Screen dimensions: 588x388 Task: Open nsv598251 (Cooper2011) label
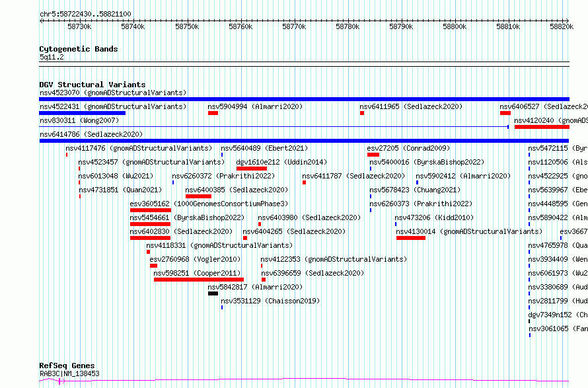198,273
